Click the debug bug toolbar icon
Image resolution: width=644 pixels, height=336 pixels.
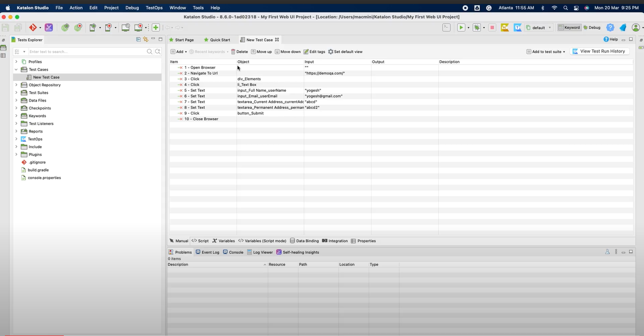tap(476, 27)
